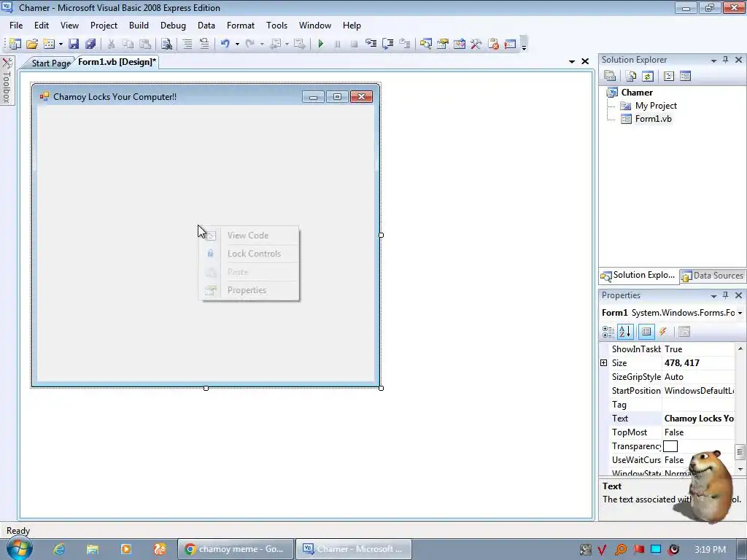The height and width of the screenshot is (560, 747).
Task: Click the Properties grid scrollbar thumb
Action: (x=740, y=452)
